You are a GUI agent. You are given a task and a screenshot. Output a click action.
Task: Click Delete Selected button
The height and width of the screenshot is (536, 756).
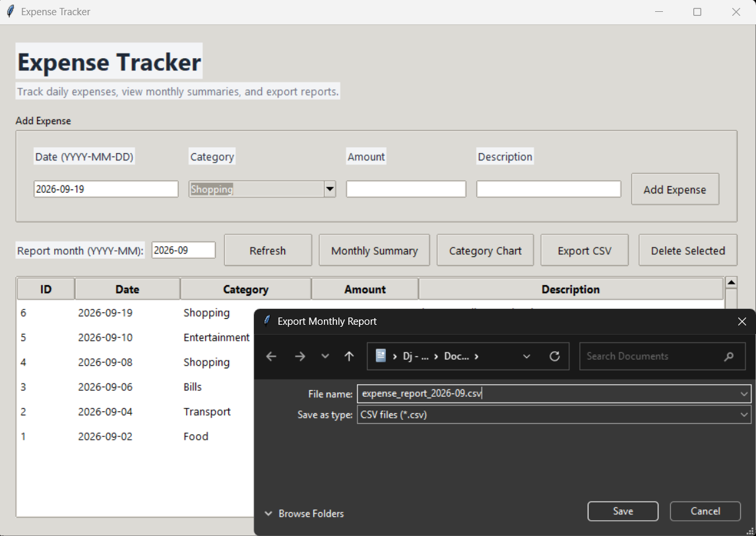[x=687, y=250]
